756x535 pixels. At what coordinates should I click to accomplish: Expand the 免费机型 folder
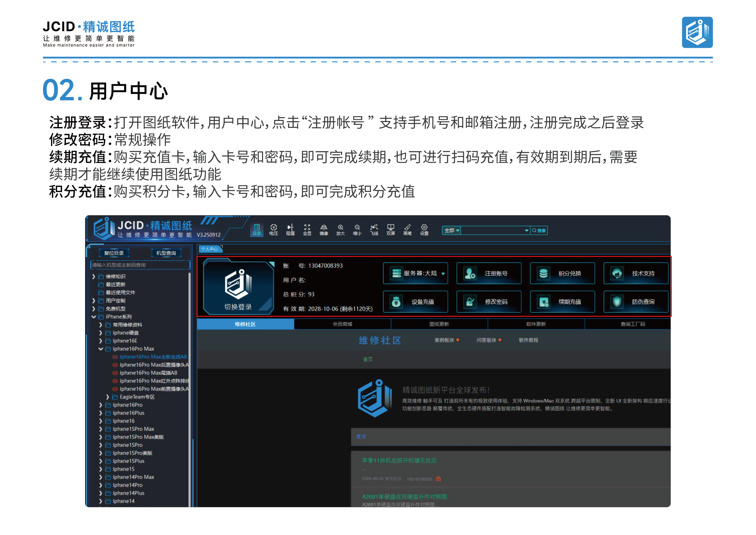coord(94,309)
